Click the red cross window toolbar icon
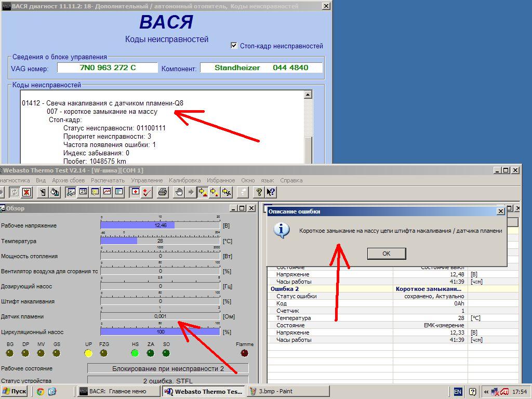The width and height of the screenshot is (532, 399). click(135, 192)
